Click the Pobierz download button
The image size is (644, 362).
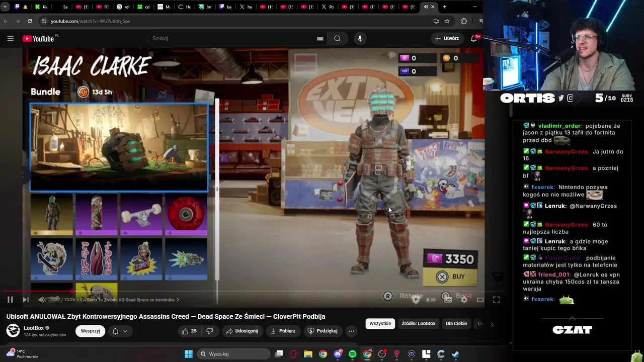(283, 331)
